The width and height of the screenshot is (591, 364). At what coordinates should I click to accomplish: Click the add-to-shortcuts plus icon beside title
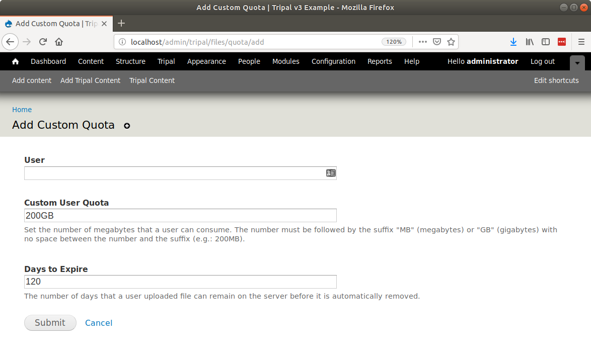click(127, 126)
